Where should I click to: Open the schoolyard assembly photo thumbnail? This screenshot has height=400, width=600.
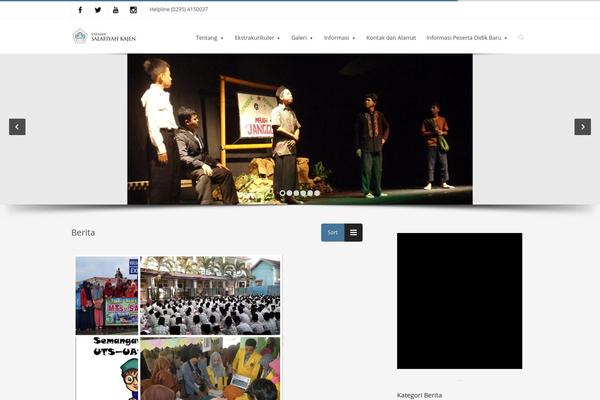click(210, 296)
